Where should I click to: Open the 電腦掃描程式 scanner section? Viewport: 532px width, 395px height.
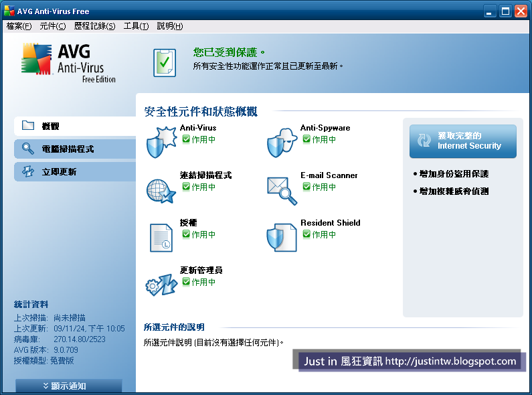click(75, 149)
